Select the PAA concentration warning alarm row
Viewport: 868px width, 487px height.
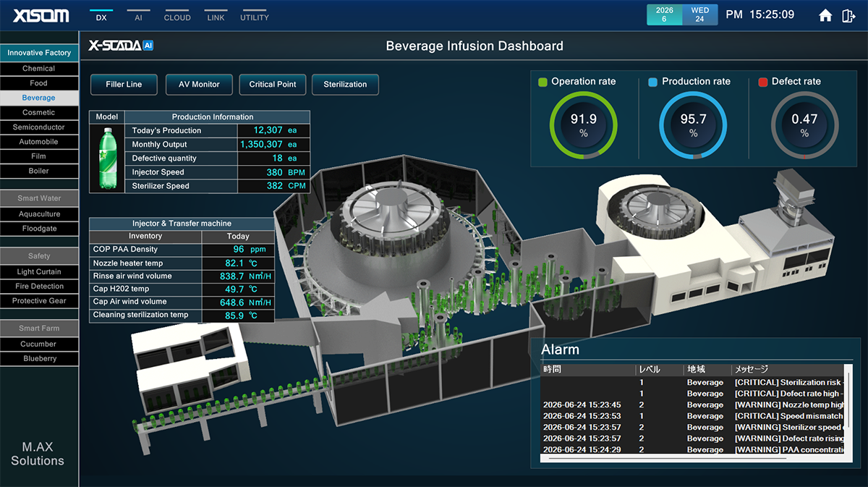693,449
